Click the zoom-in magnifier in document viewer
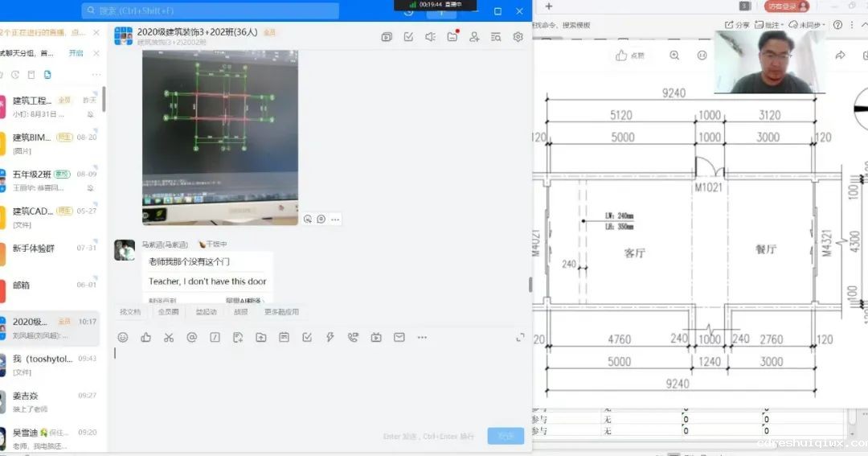 coord(674,55)
